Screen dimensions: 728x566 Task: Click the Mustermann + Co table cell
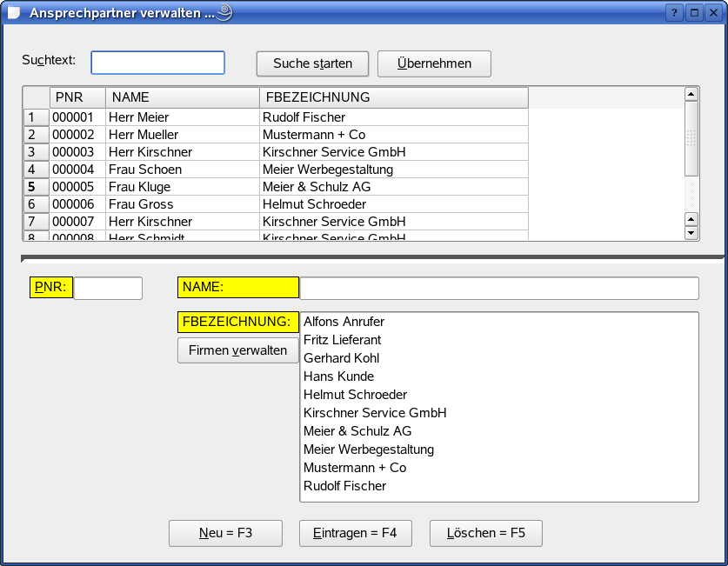click(393, 135)
